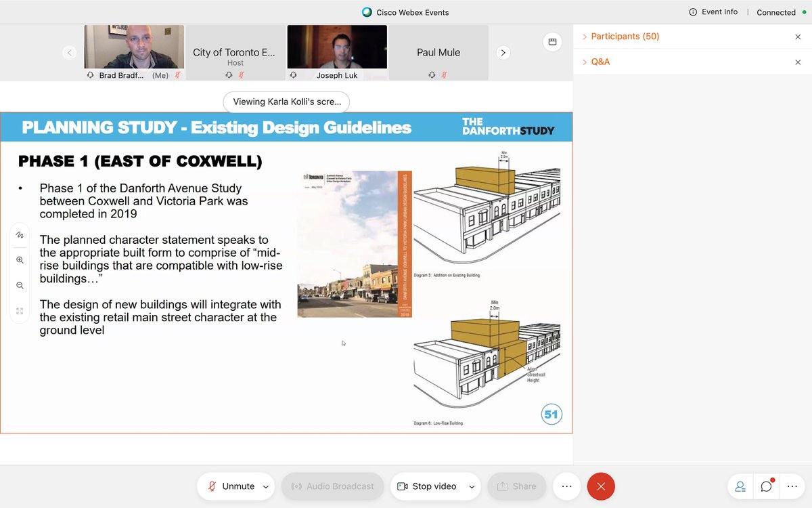Click the Cisco Webex Events logo
Viewport: 812px width, 508px height.
(x=367, y=12)
